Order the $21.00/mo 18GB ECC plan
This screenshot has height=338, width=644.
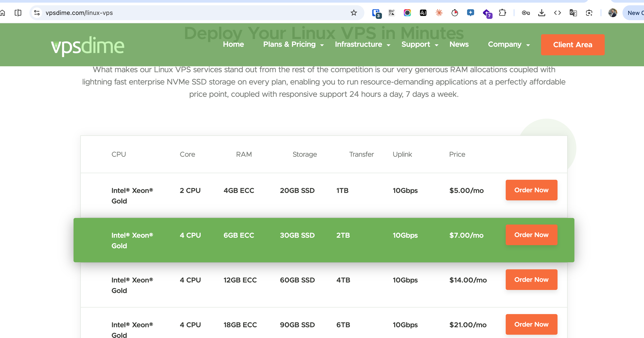pyautogui.click(x=531, y=324)
